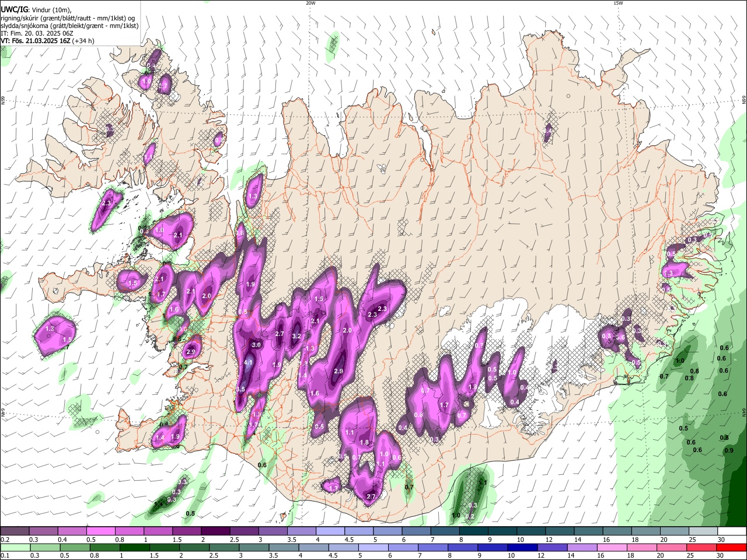Select greyish-purple 0.2–0.3 swatch in top legend
Image resolution: width=747 pixels, height=560 pixels.
tap(15, 531)
